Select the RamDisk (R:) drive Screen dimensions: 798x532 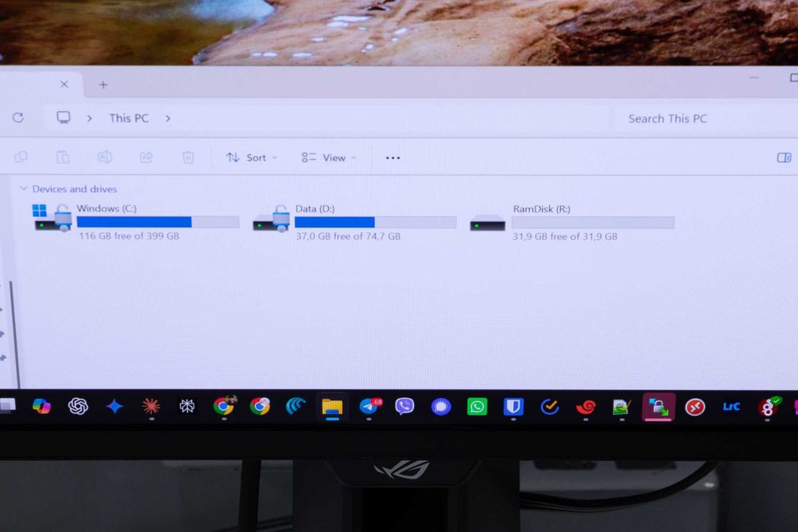coord(572,223)
